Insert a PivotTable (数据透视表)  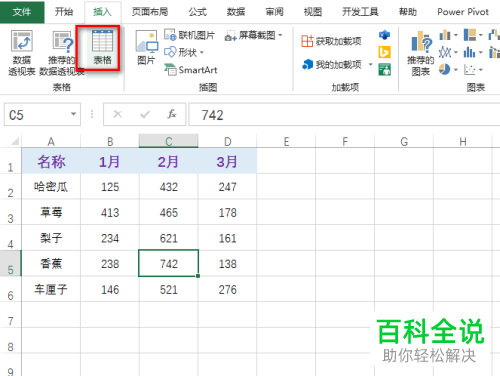(x=22, y=53)
